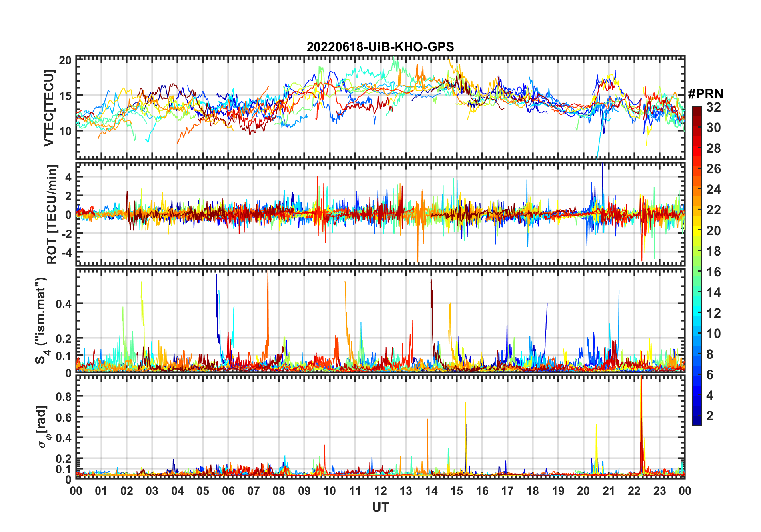Click x-axis hour tick label 07
The image size is (761, 532).
(254, 491)
